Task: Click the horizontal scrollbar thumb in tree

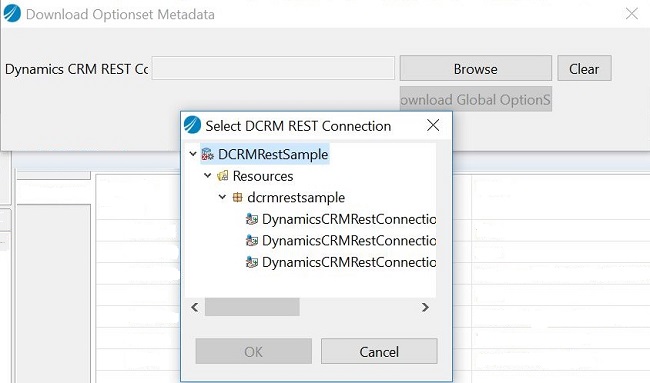Action: 252,307
